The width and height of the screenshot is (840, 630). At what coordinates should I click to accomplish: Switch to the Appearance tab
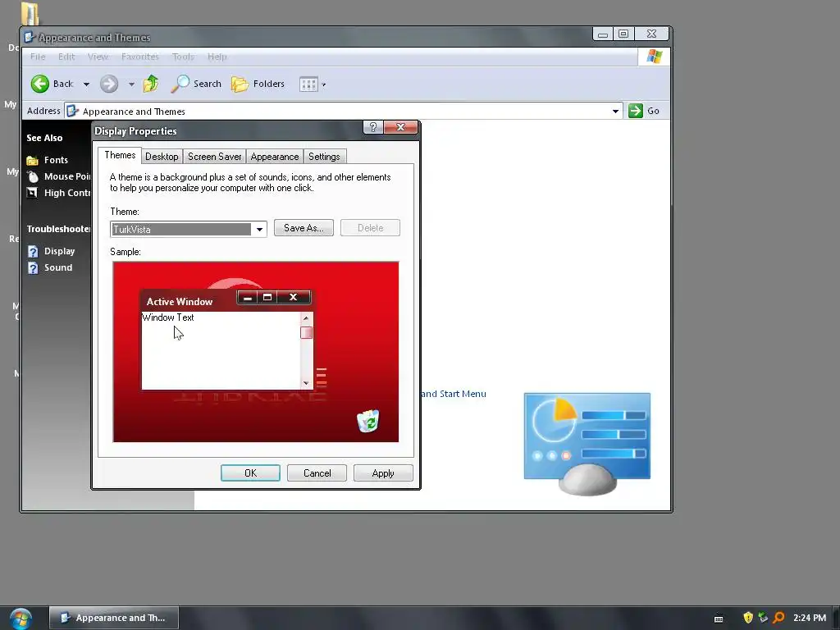point(275,157)
